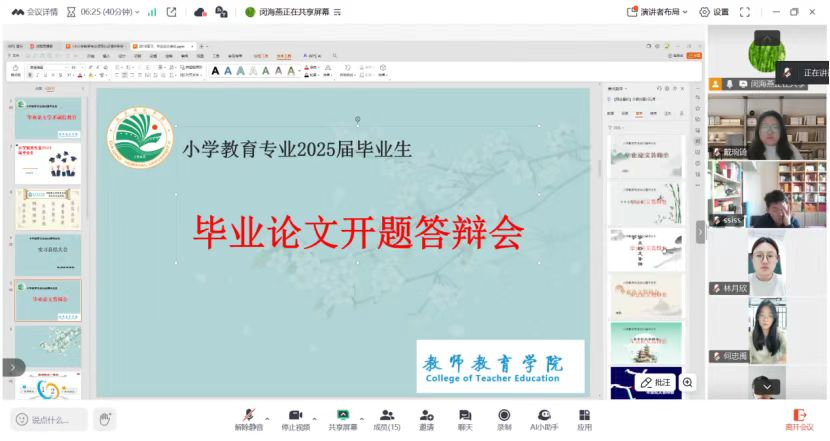
Task: Open Settings in the top bar
Action: pos(714,12)
